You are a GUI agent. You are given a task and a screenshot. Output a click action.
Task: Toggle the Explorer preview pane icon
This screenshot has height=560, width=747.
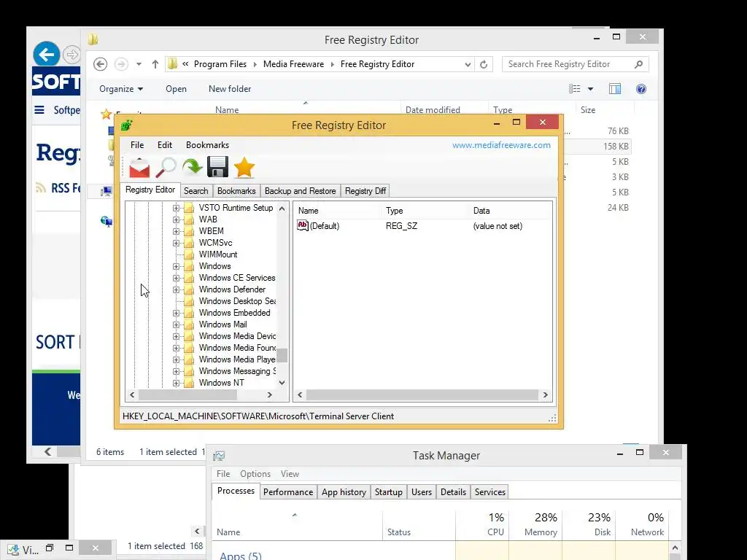tap(614, 89)
